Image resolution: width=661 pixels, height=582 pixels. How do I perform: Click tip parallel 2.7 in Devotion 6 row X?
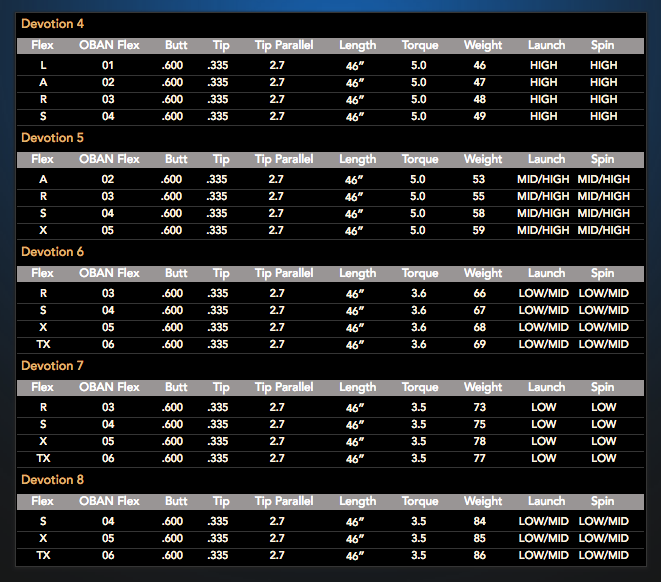click(277, 327)
